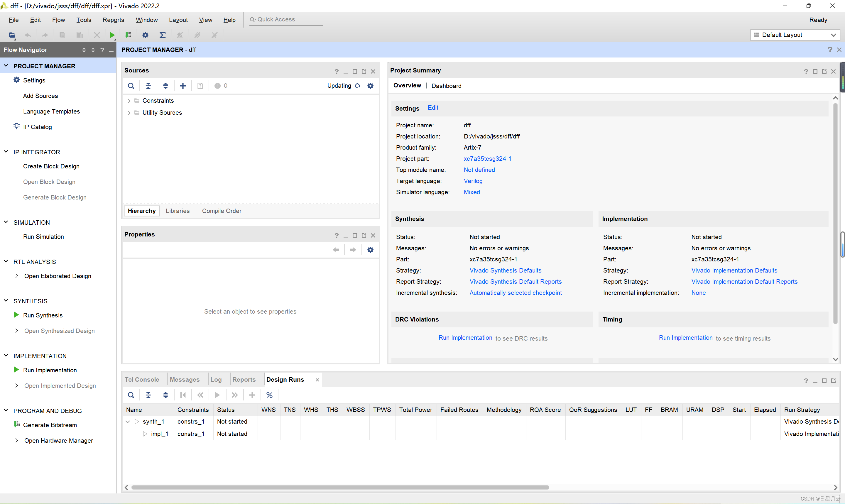Viewport: 845px width, 504px height.
Task: Click the Quick Access search field
Action: click(285, 19)
